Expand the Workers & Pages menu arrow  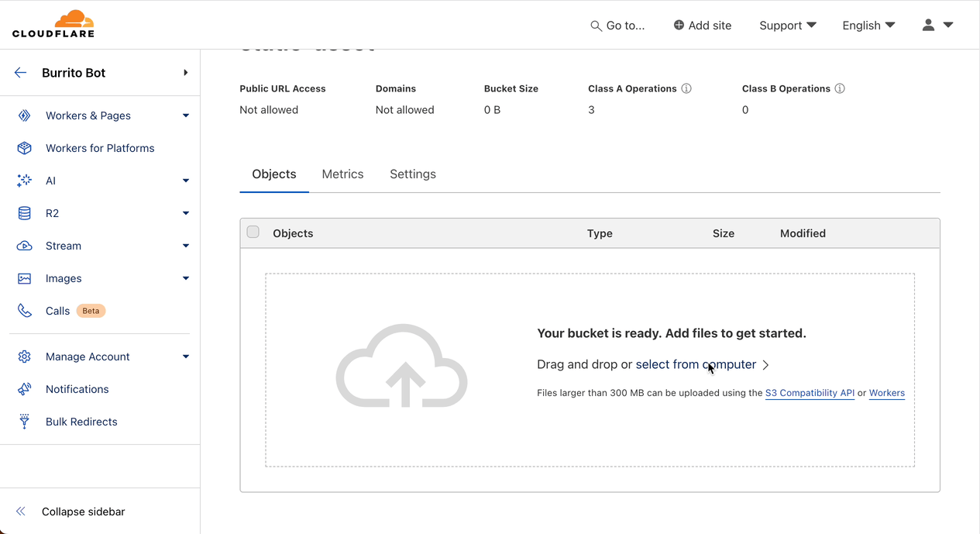(186, 115)
